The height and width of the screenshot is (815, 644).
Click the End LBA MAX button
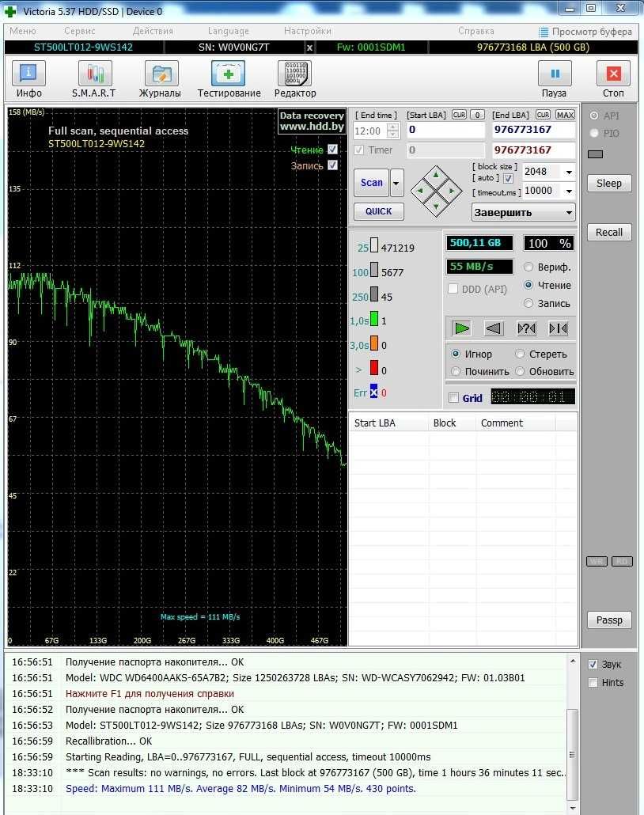[x=565, y=115]
